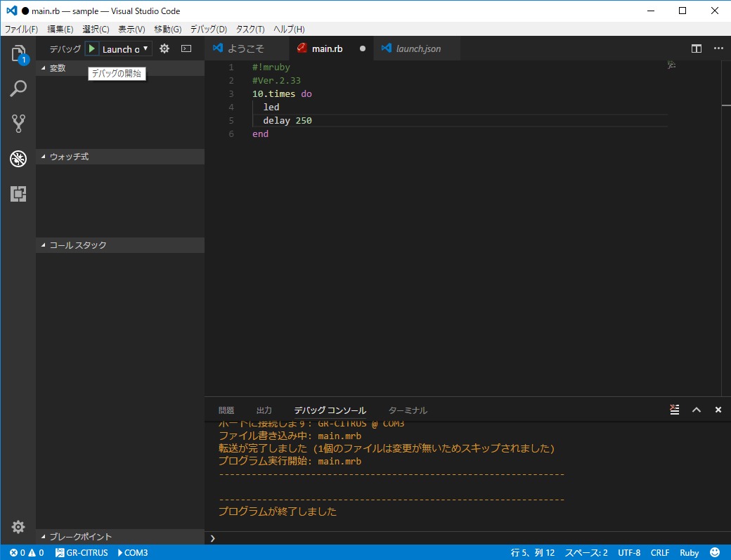The width and height of the screenshot is (731, 560).
Task: Open the 編集(E) menu
Action: [60, 29]
